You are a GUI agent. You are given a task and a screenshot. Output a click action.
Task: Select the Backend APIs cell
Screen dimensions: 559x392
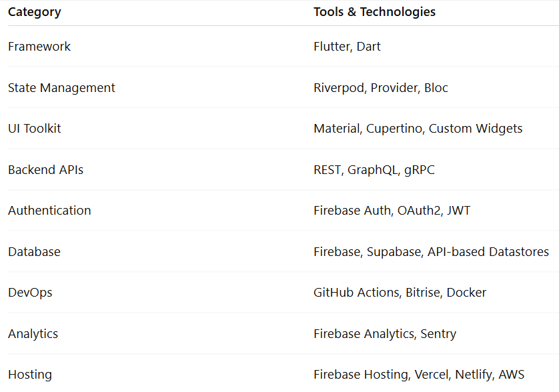[x=45, y=170]
